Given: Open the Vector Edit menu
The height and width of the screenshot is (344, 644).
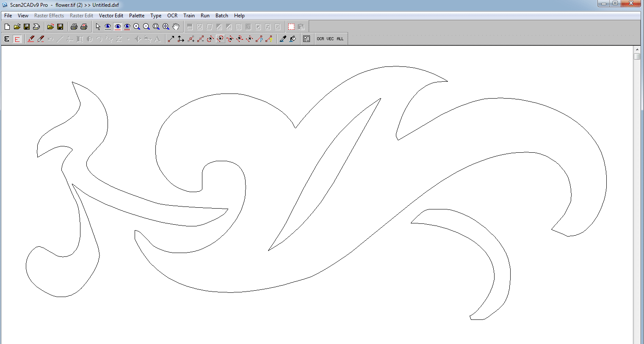Looking at the screenshot, I should pos(111,15).
